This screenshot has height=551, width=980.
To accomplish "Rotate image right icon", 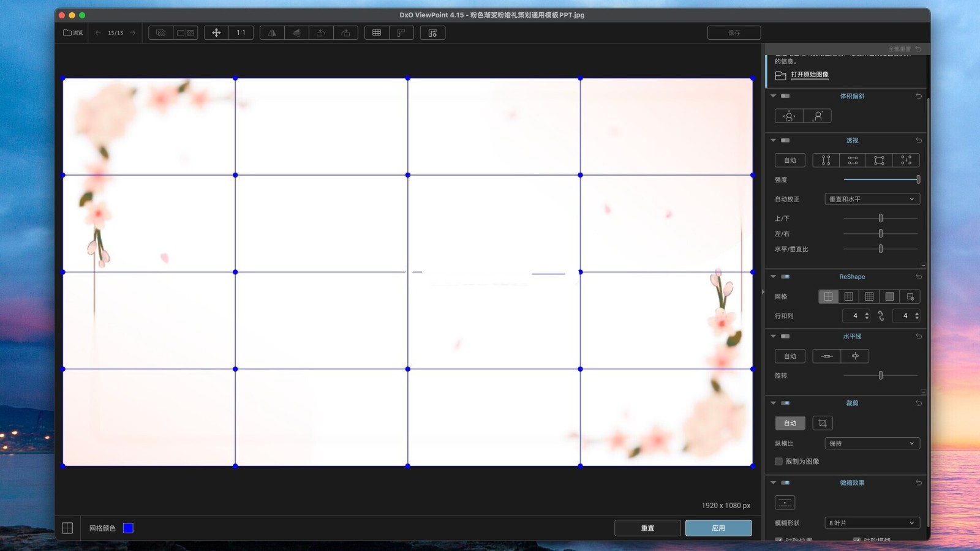I will tap(345, 32).
